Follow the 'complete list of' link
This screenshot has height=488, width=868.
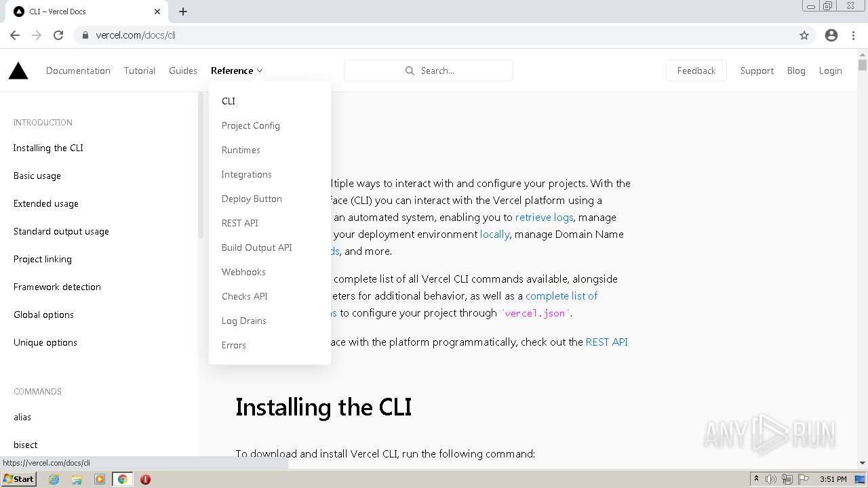tap(561, 296)
